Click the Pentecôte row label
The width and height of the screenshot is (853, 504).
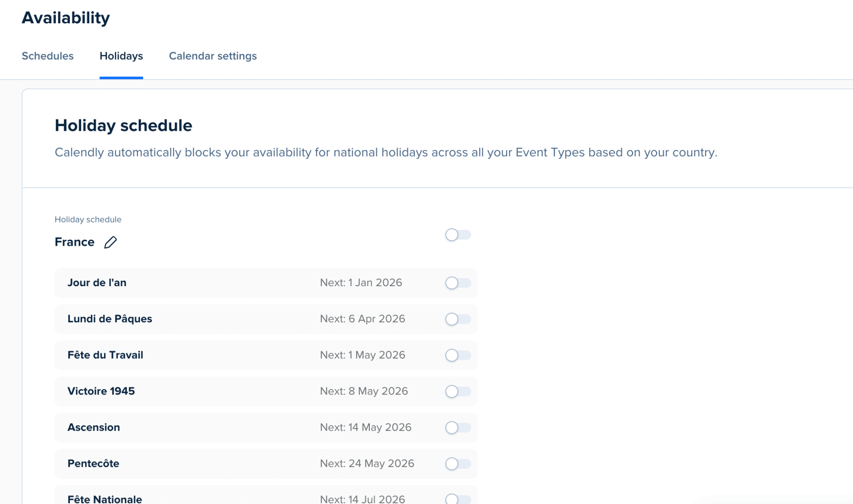pos(93,463)
